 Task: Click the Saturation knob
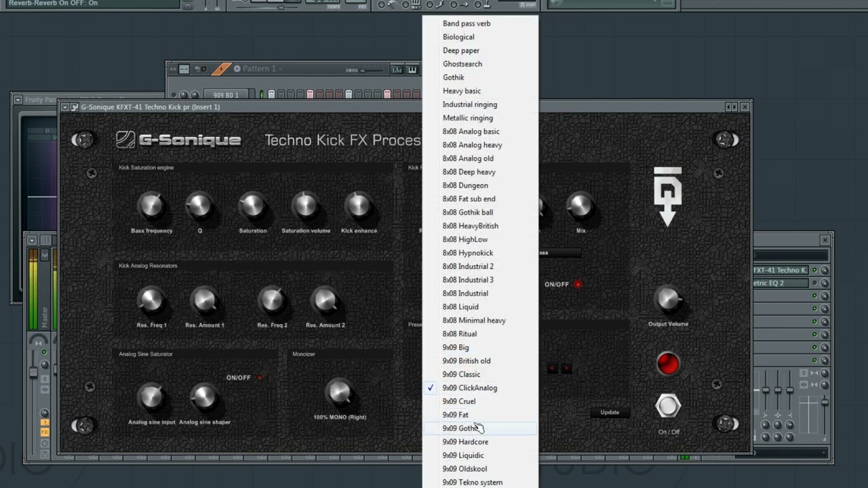[x=252, y=205]
